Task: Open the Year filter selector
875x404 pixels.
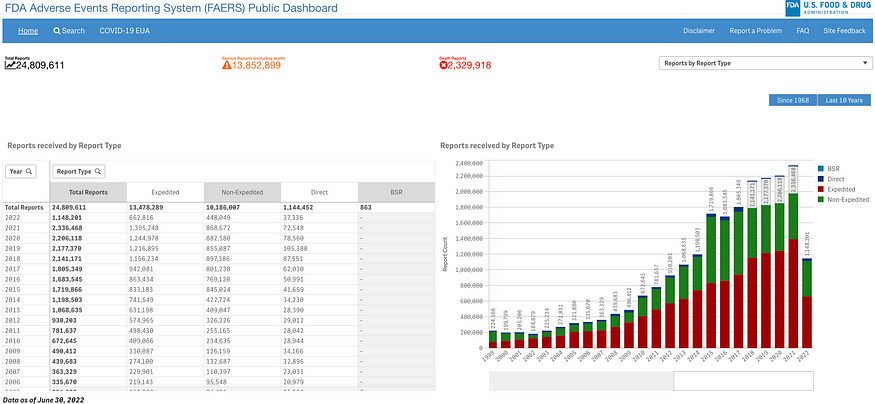Action: pyautogui.click(x=21, y=171)
